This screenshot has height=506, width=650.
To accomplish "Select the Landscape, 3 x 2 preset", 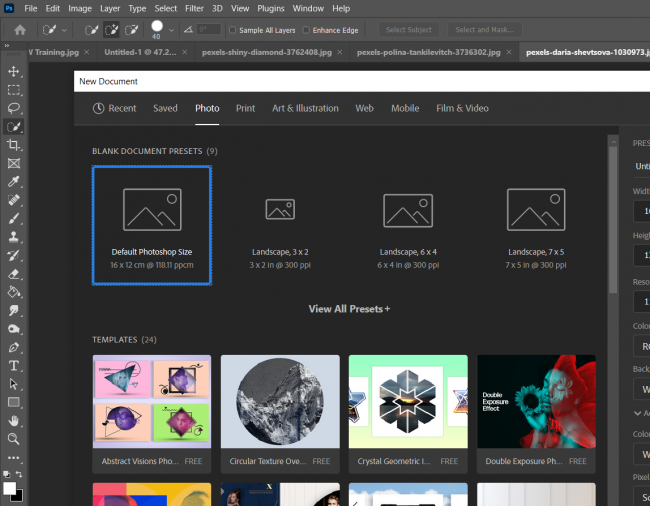I will [280, 225].
